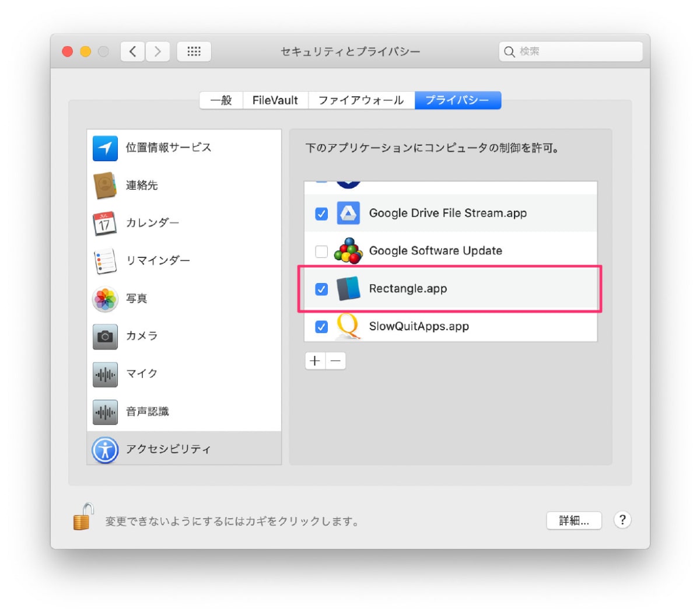
Task: Click the padlock to prevent changes
Action: 83,516
